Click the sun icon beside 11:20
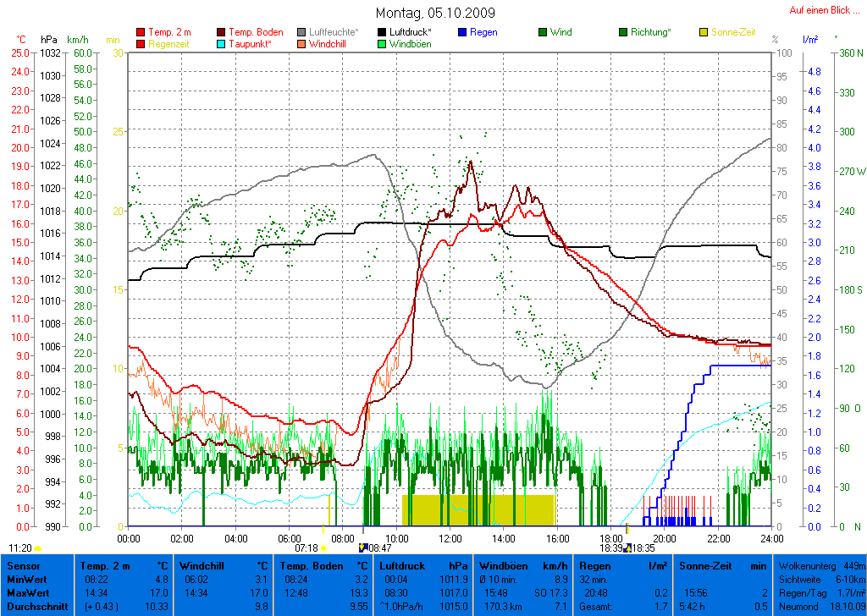Viewport: 867px width, 616px height. point(37,549)
